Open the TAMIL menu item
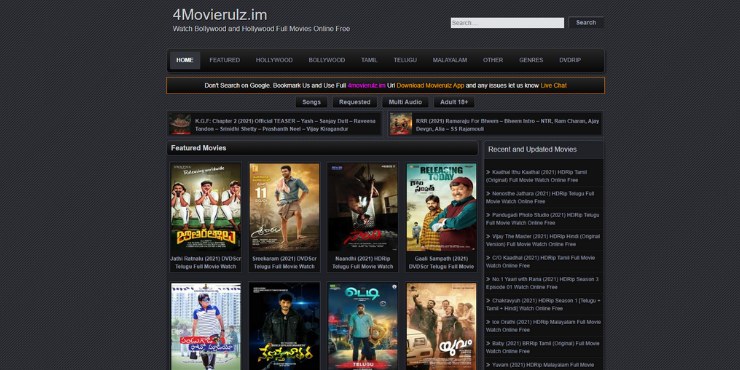 coord(369,60)
